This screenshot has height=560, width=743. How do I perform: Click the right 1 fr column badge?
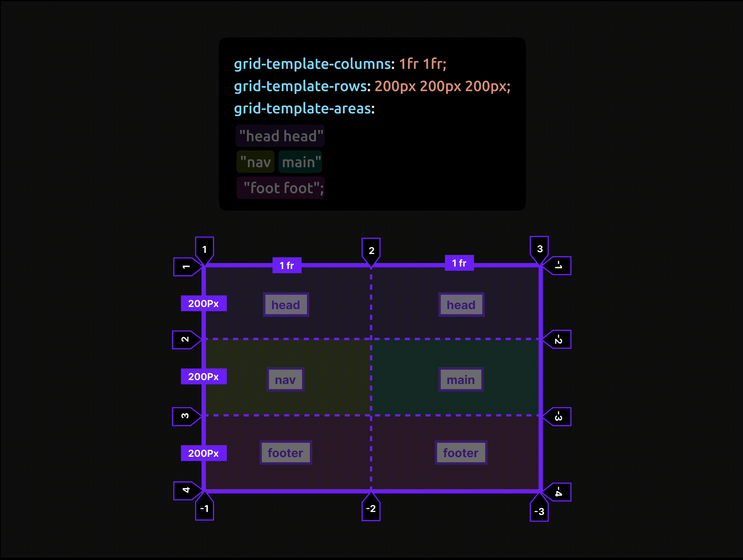[x=459, y=263]
